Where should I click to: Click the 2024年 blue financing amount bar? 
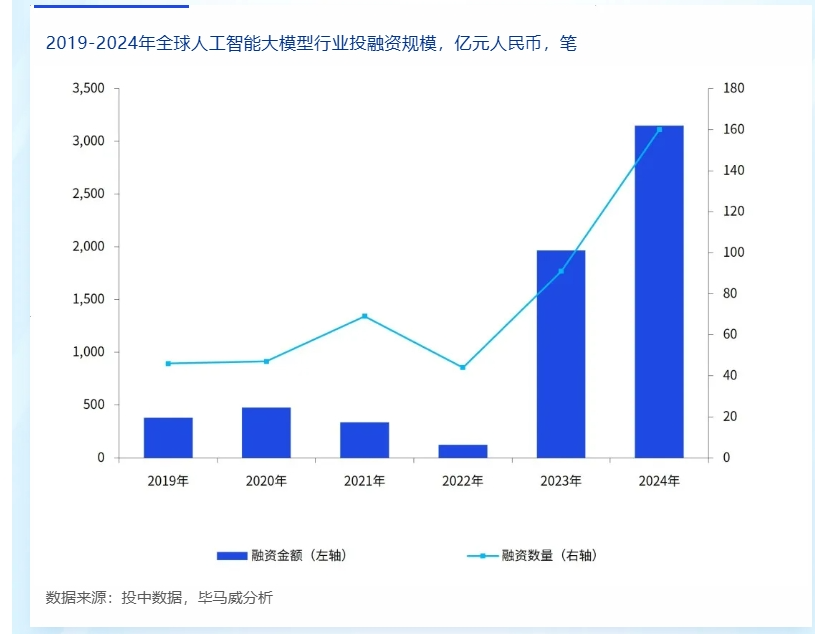[x=659, y=292]
